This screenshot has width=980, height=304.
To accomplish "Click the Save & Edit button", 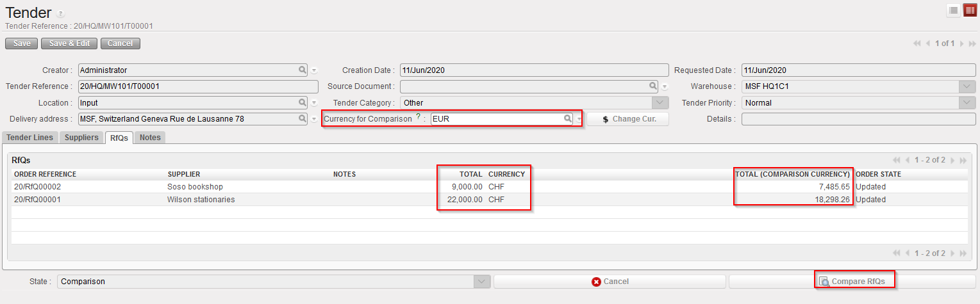I will point(69,44).
